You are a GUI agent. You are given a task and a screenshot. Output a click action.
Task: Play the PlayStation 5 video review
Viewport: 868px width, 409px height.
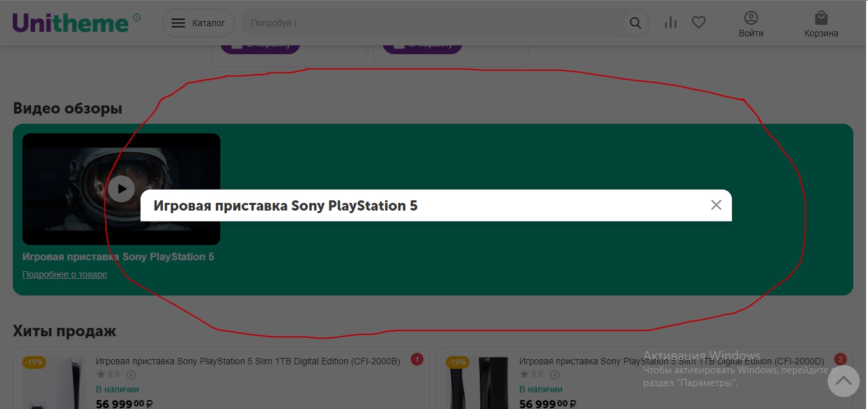(x=121, y=189)
